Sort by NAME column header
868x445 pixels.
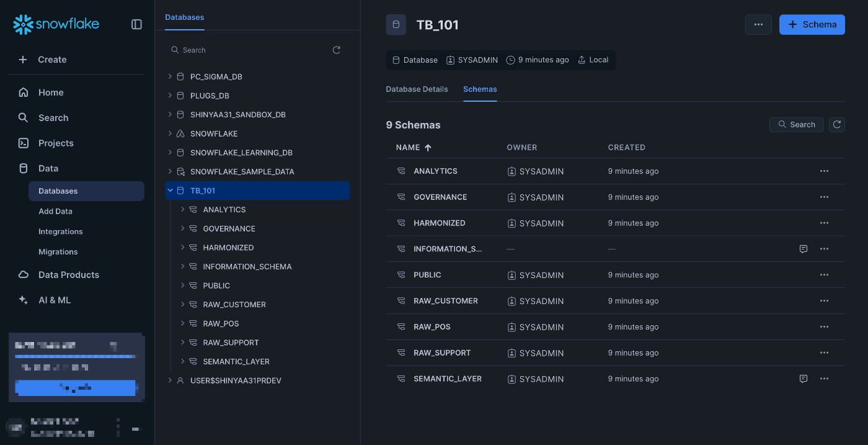click(x=414, y=148)
